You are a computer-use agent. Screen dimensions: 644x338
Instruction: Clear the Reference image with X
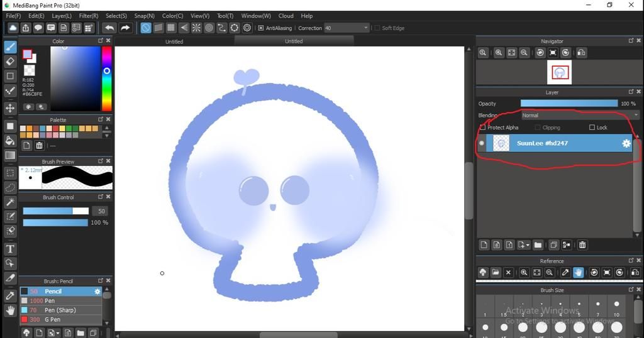[x=508, y=273]
